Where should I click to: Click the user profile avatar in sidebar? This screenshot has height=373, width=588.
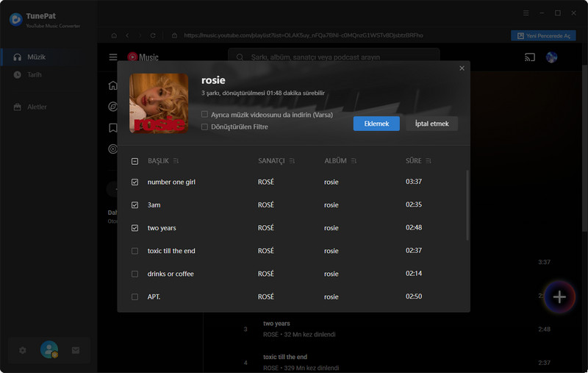[49, 349]
